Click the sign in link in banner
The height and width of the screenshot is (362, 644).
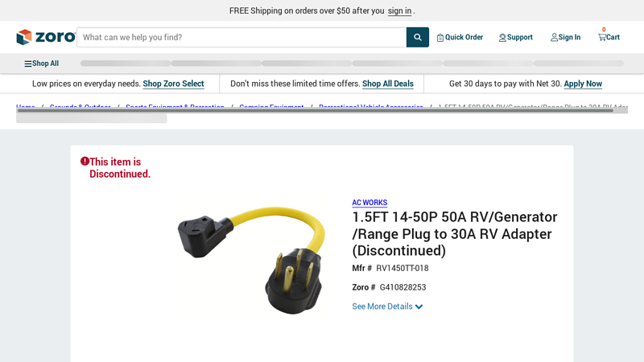[399, 10]
